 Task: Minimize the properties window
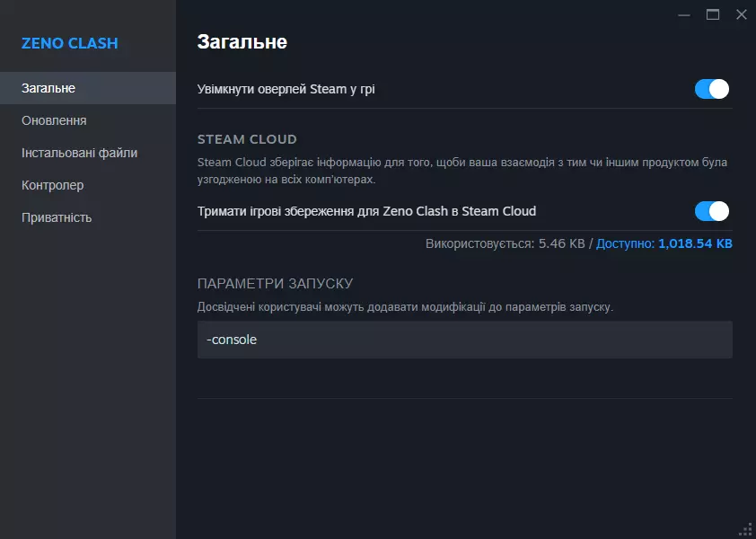(x=684, y=14)
